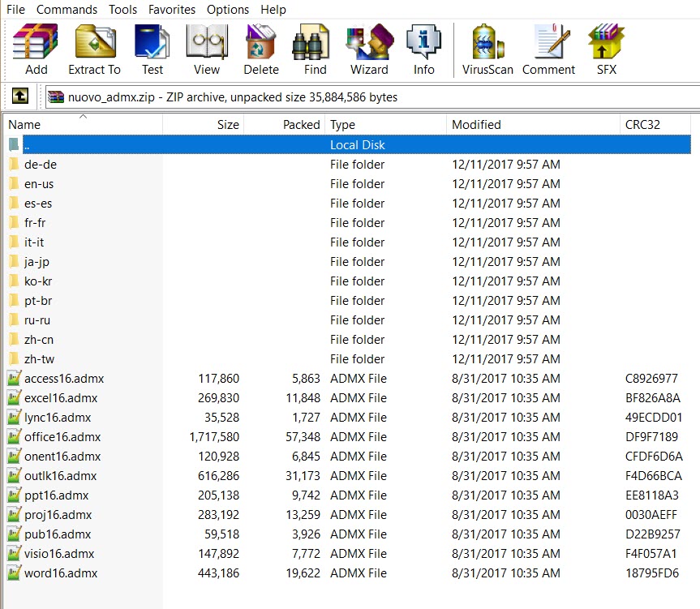Open the Options menu

point(227,10)
